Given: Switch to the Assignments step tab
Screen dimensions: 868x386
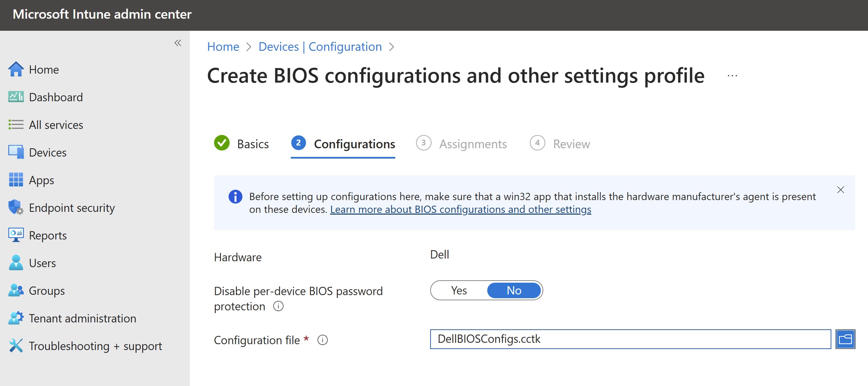Looking at the screenshot, I should (472, 144).
